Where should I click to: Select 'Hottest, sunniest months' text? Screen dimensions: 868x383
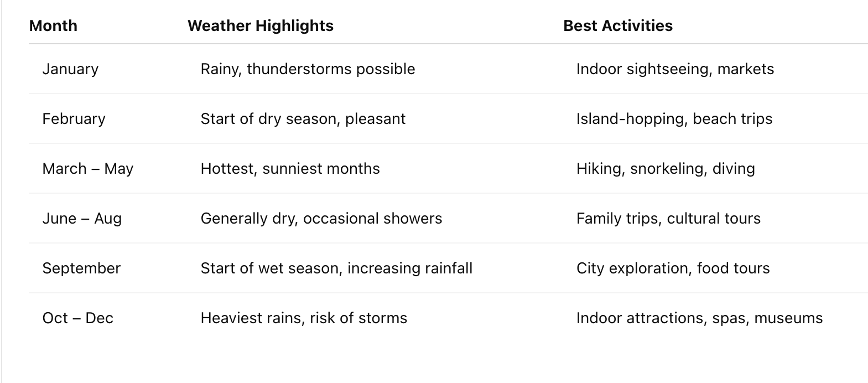coord(290,169)
